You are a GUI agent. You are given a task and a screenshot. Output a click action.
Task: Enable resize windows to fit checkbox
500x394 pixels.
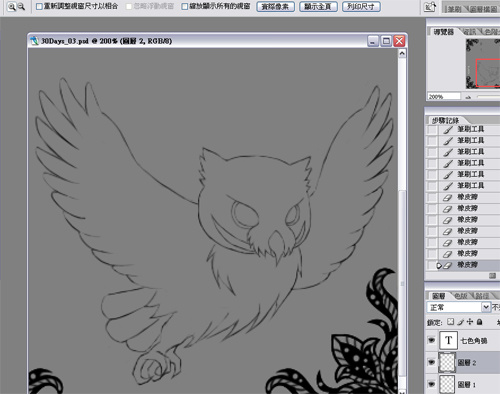pyautogui.click(x=39, y=6)
